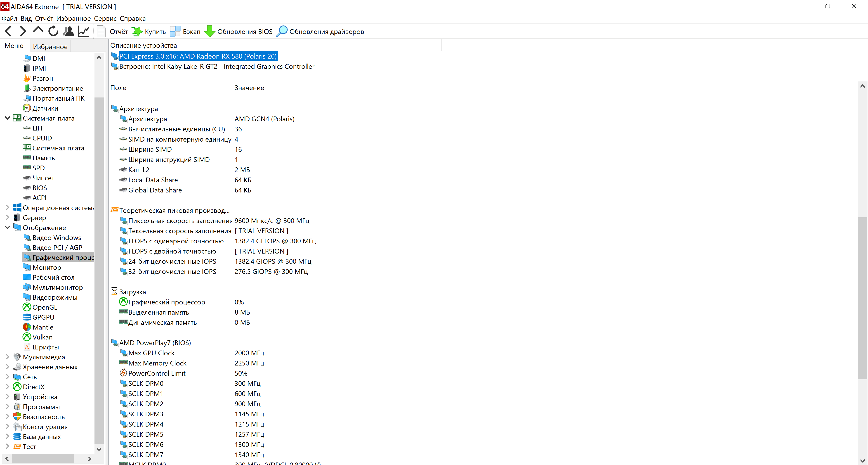Open Обновления BIOS
Viewport: 868px width, 465px height.
pyautogui.click(x=238, y=31)
